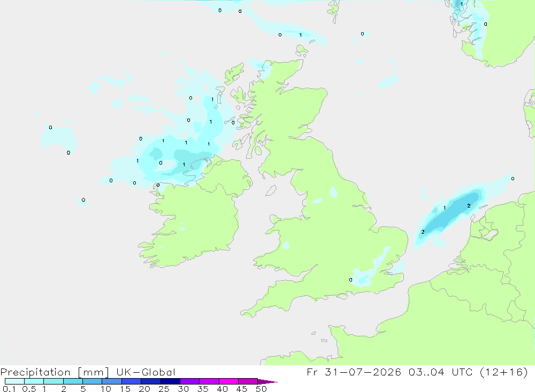Click the "Precipitation [mm]" title text
Viewport: 535px width, 392px height.
tap(55, 372)
